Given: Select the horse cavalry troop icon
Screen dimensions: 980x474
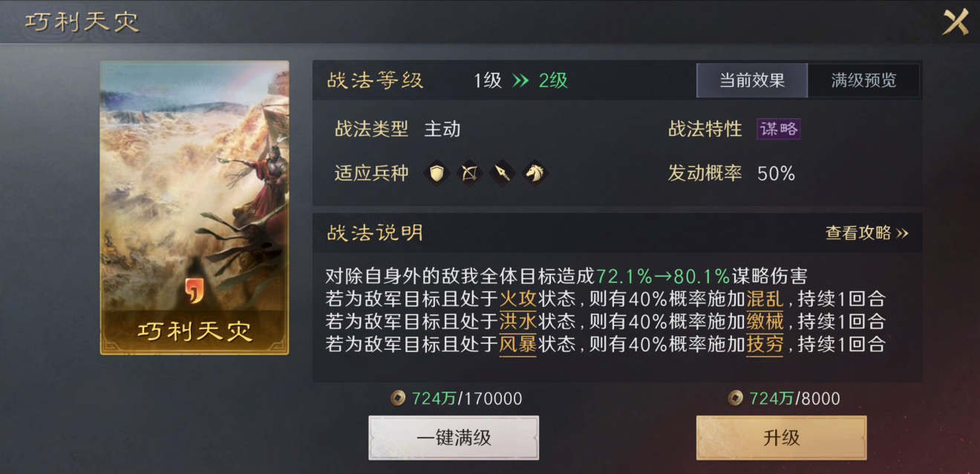Looking at the screenshot, I should [x=535, y=174].
